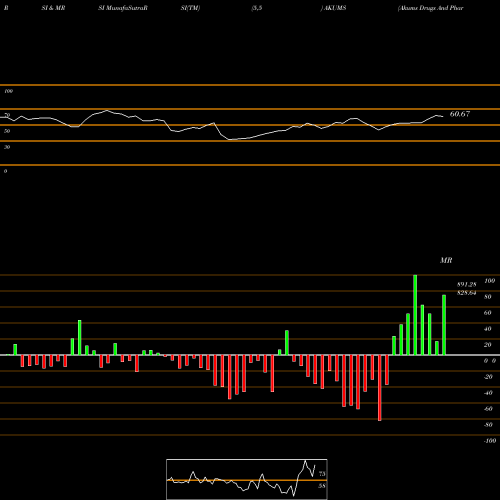Click the RSI line's end point beside 60.67

[443, 116]
